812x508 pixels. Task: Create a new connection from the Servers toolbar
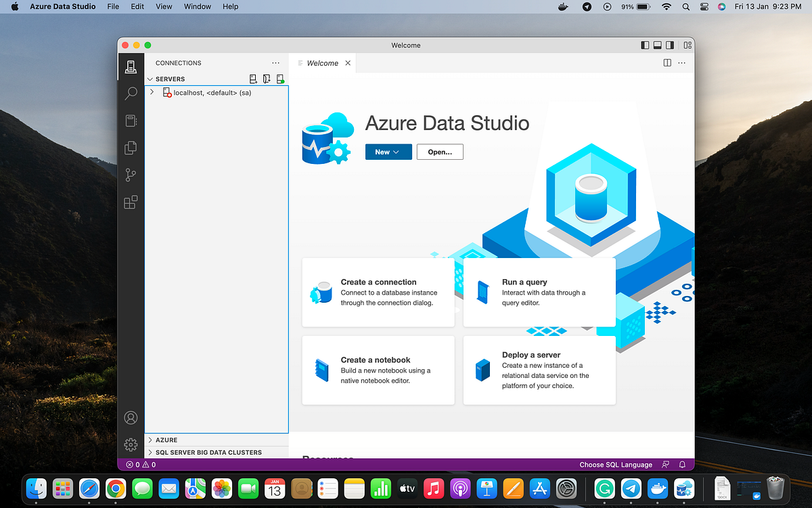253,79
